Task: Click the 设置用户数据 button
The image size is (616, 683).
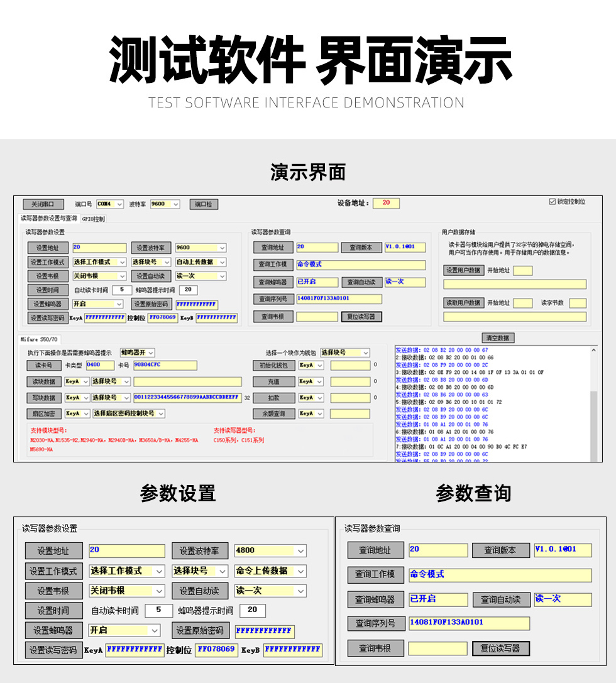Action: coord(463,270)
